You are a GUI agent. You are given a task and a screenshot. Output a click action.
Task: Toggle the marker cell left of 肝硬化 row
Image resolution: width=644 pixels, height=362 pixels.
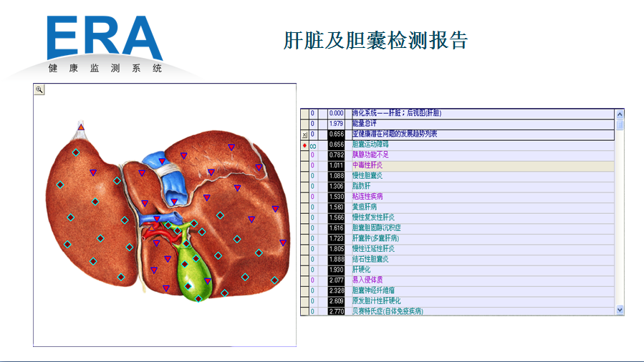tap(304, 270)
